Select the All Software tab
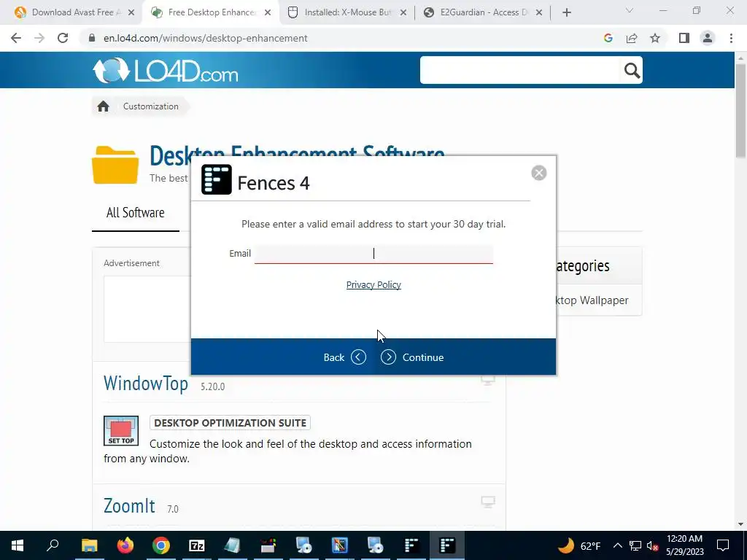Image resolution: width=747 pixels, height=560 pixels. coord(135,212)
